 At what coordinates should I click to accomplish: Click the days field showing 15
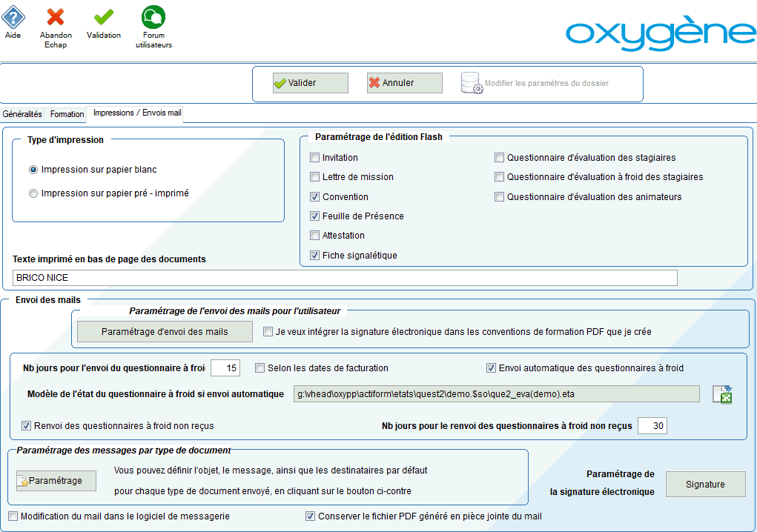[225, 368]
